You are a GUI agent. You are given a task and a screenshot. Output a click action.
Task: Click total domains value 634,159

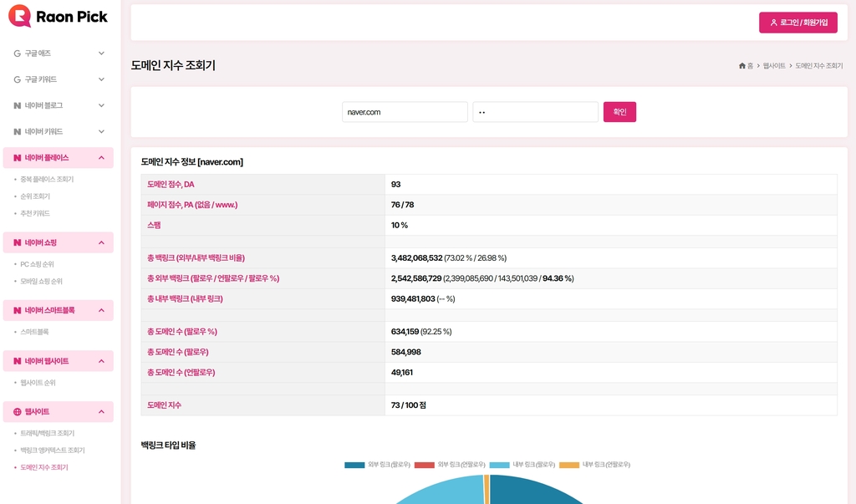click(x=405, y=332)
